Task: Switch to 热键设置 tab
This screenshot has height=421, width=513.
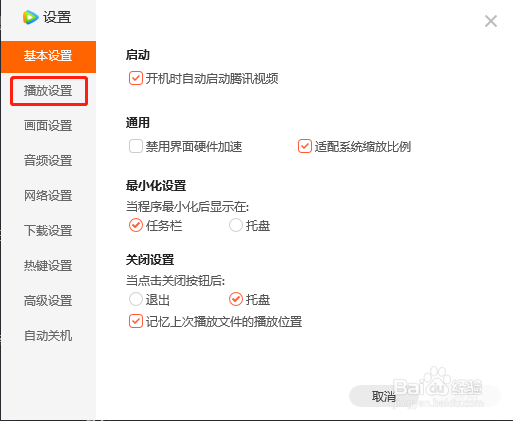Action: click(48, 266)
